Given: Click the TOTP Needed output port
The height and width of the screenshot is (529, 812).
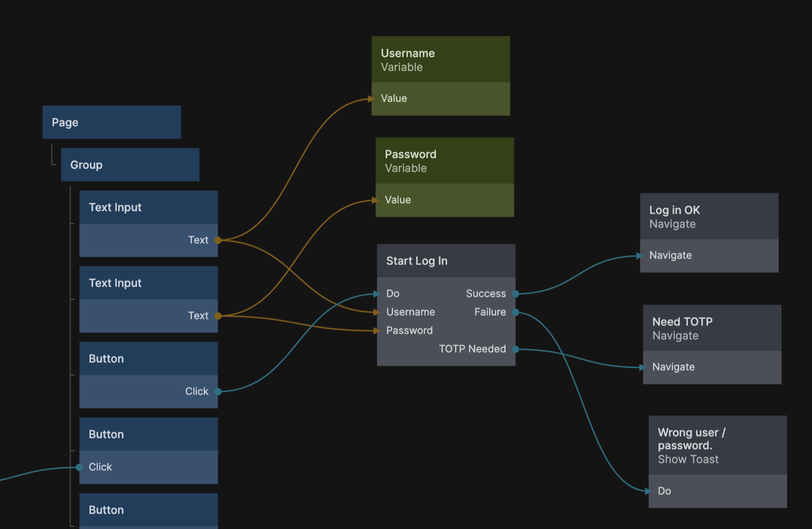Looking at the screenshot, I should pos(515,349).
